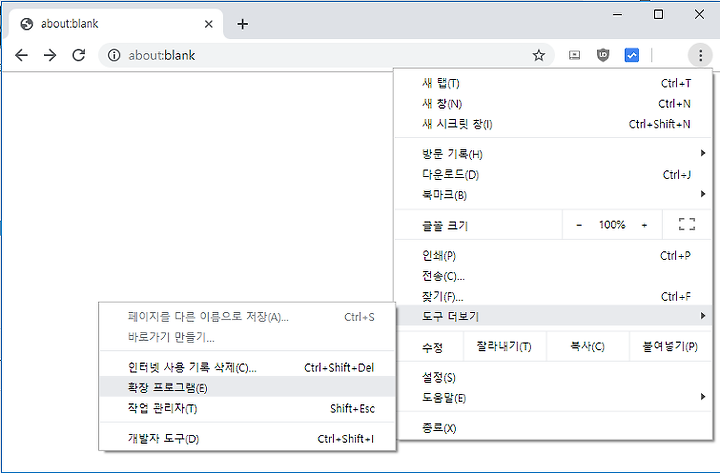Click the 글꼴 크기 zoom label

point(444,225)
